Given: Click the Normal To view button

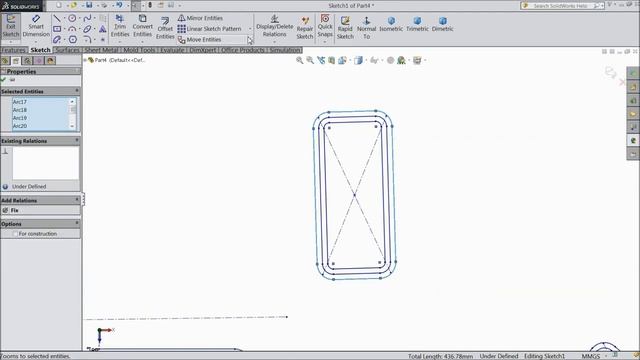Looking at the screenshot, I should [367, 28].
